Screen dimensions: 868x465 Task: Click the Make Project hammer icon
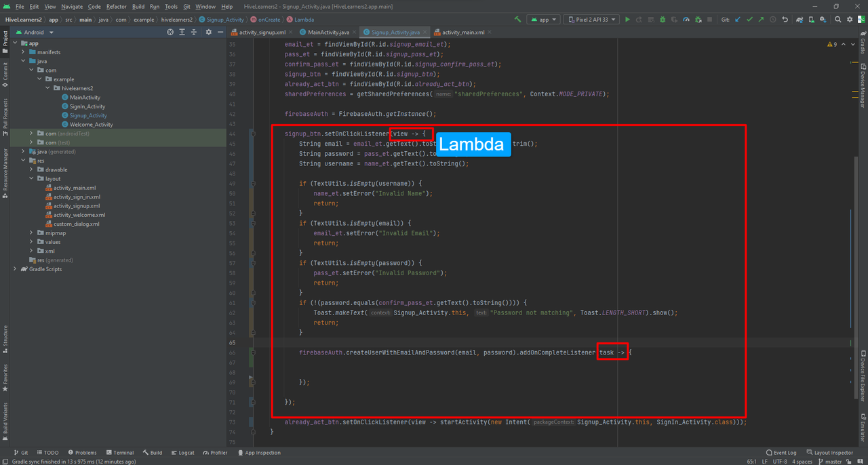[x=518, y=20]
